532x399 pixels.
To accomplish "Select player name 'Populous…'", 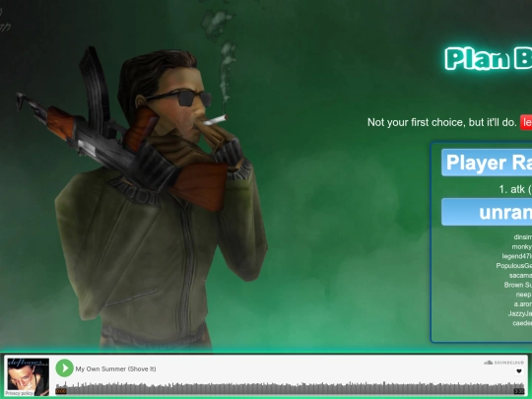I will (x=513, y=266).
